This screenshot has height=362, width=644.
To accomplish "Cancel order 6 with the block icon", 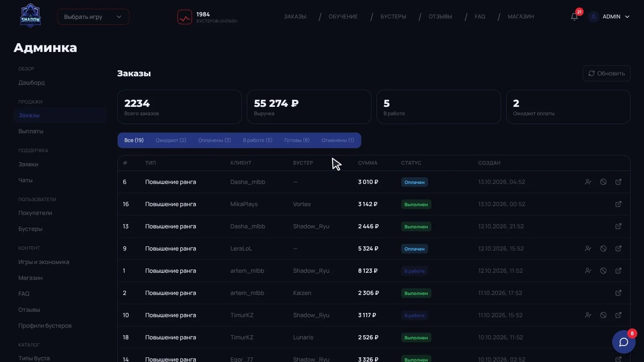I will pos(603,182).
